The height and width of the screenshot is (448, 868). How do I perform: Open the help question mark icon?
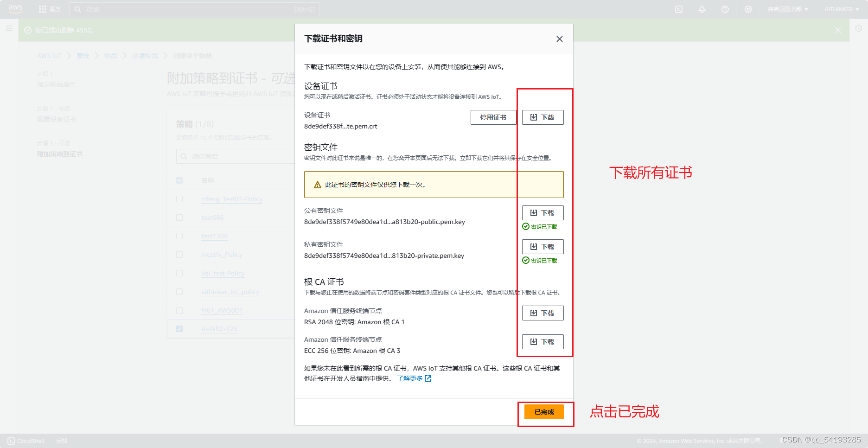tap(725, 9)
